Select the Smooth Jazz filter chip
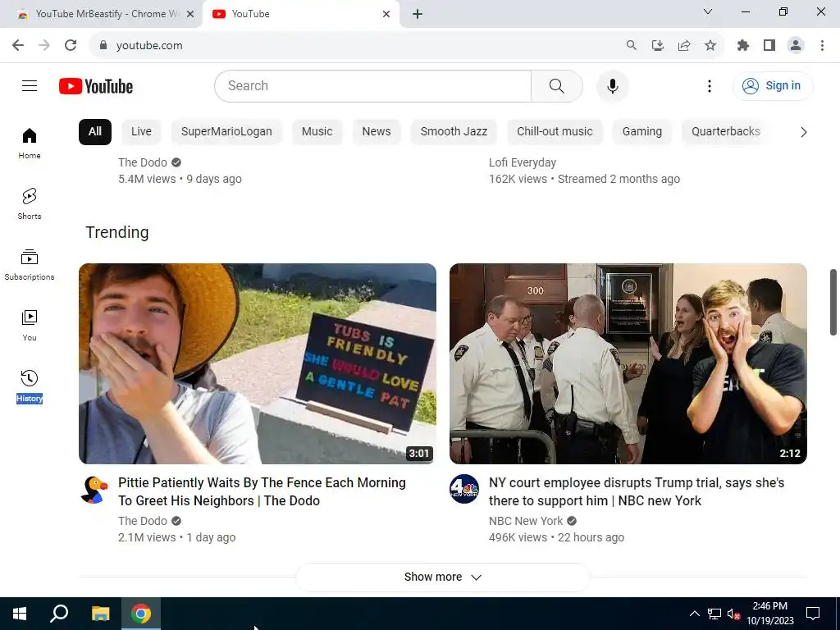840x630 pixels. (454, 132)
